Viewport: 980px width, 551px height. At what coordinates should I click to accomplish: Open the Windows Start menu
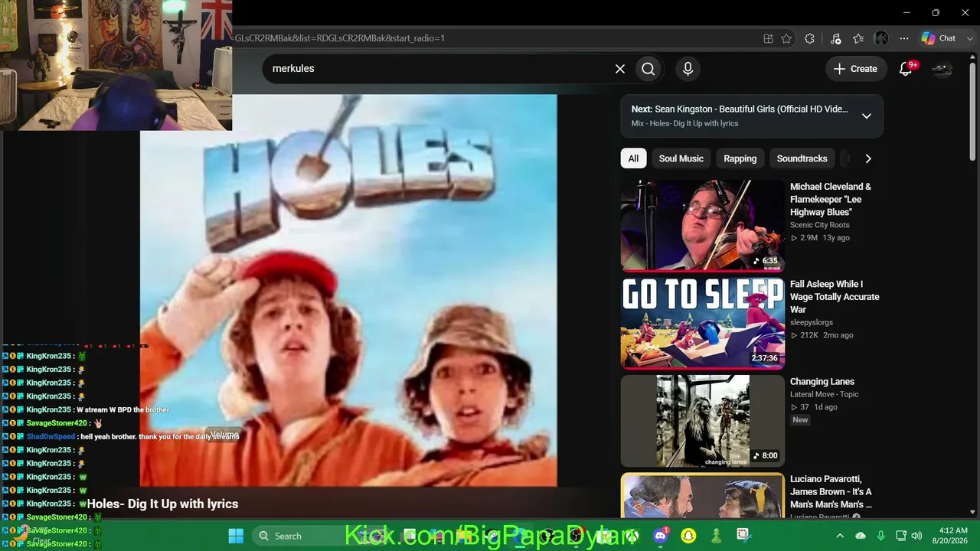(236, 536)
